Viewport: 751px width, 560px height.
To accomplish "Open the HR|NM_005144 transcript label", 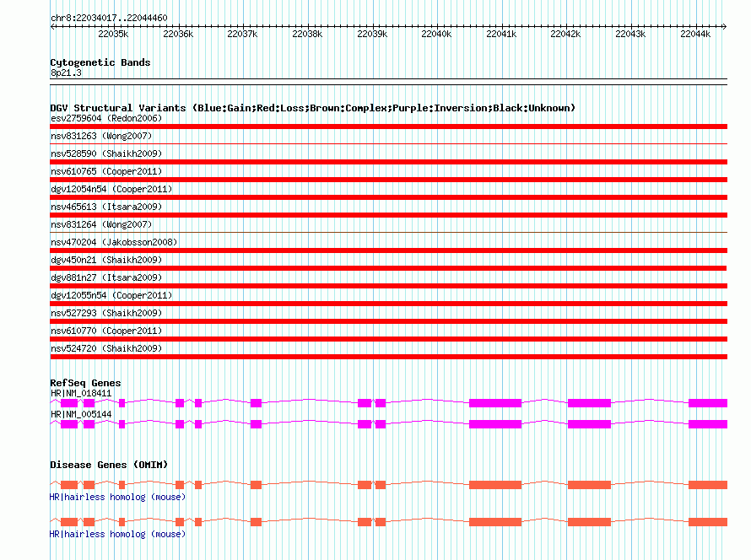I will coord(81,414).
